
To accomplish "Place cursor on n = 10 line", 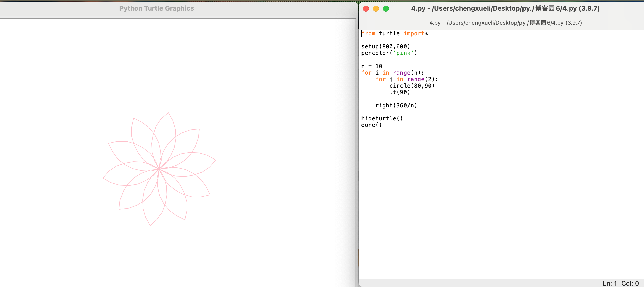I will pyautogui.click(x=372, y=66).
